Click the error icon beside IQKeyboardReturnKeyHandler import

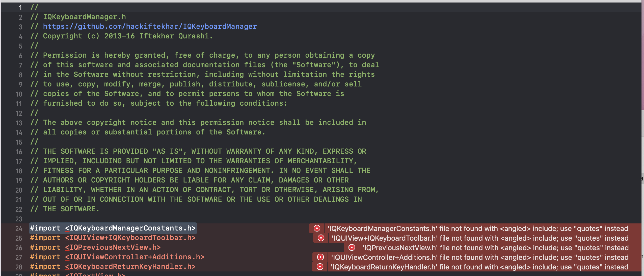[x=320, y=267]
